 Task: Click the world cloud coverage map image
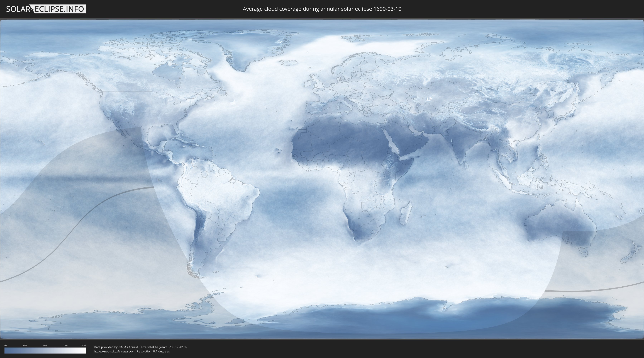point(322,179)
